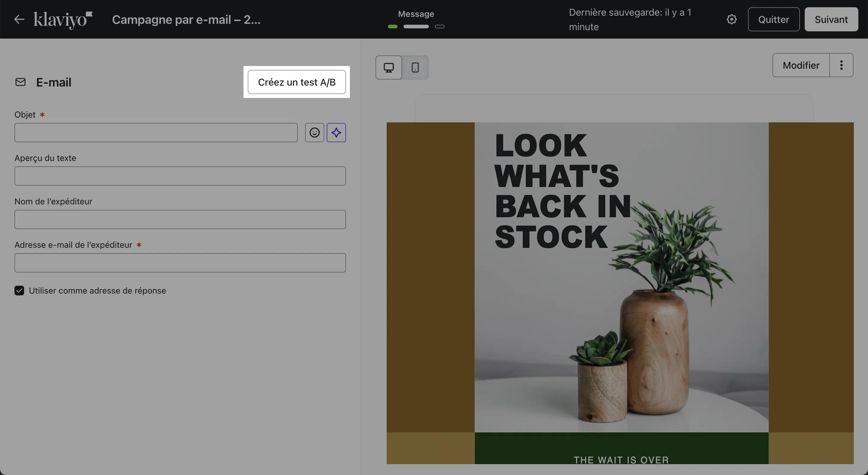Click campaign title Campagne par e-mail

click(186, 20)
